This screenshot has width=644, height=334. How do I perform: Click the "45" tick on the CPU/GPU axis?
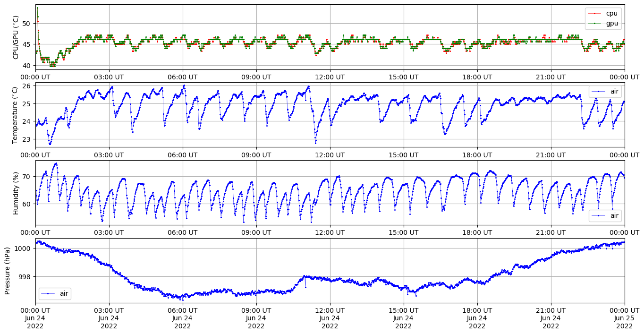(x=26, y=44)
